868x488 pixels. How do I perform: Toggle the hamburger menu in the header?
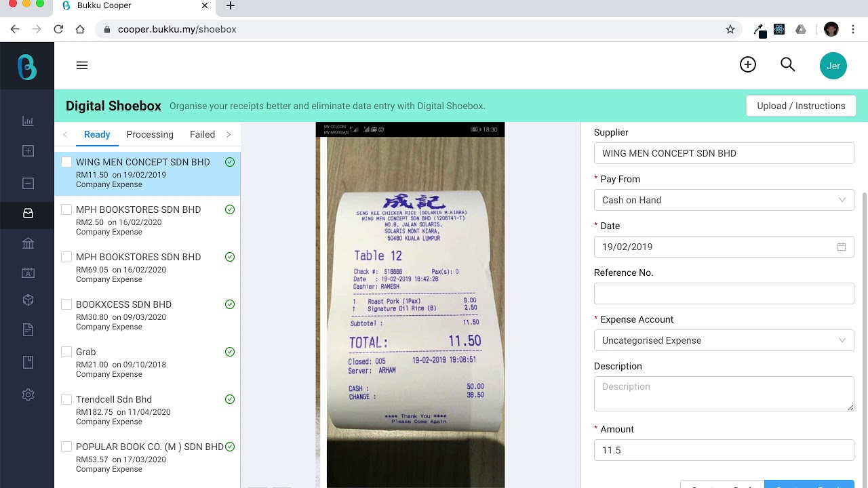[x=82, y=65]
